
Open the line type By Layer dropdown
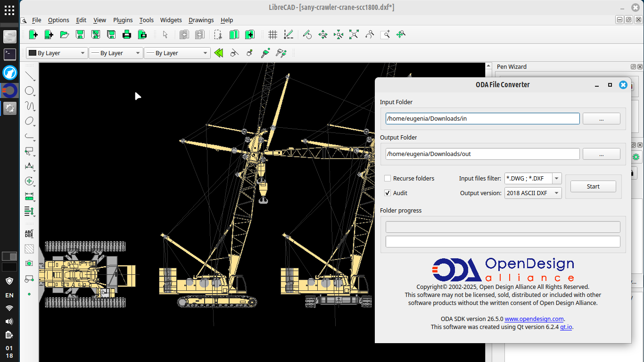[177, 53]
